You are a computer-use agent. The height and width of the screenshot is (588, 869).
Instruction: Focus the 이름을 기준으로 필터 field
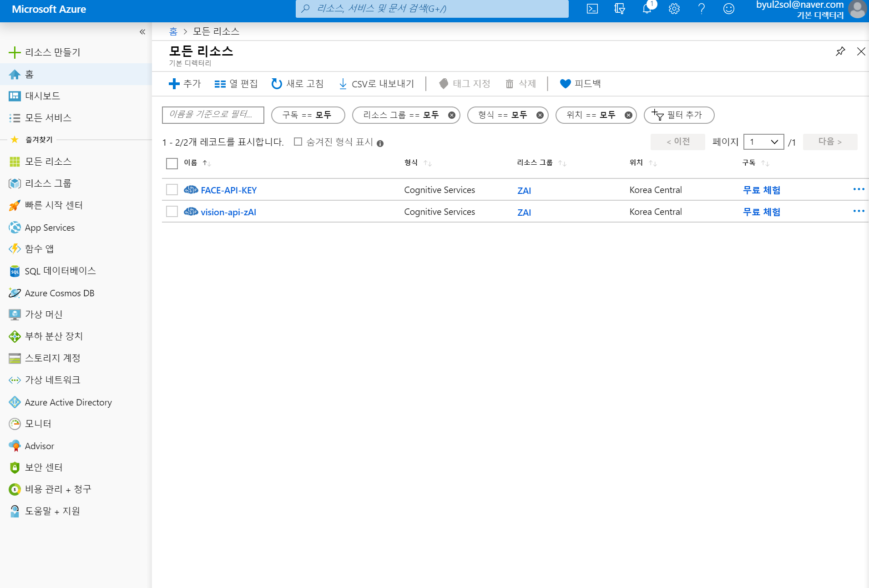coord(213,115)
